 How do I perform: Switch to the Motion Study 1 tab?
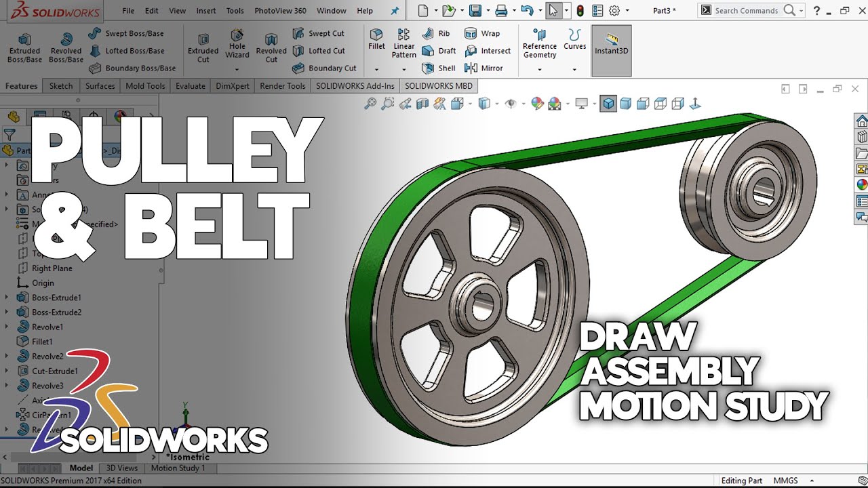(178, 468)
